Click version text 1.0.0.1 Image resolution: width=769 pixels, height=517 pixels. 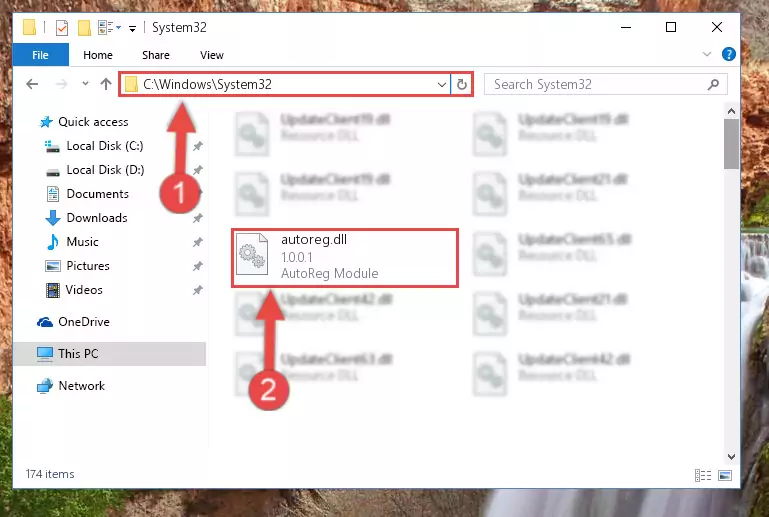(x=297, y=257)
